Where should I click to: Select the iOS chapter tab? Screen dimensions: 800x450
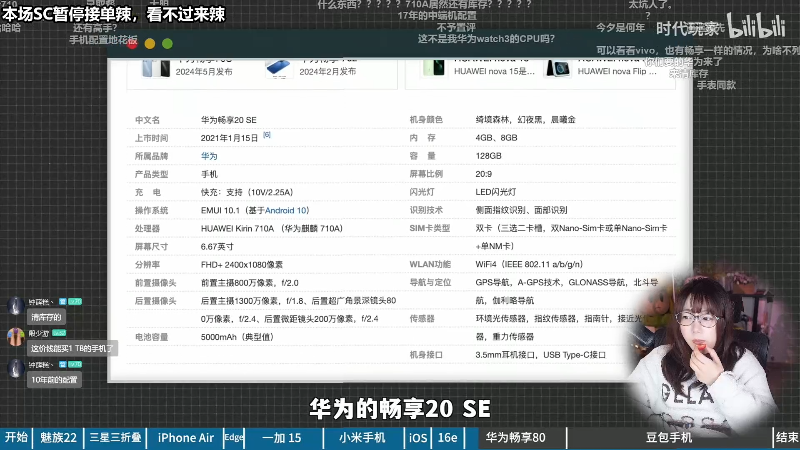(x=418, y=438)
